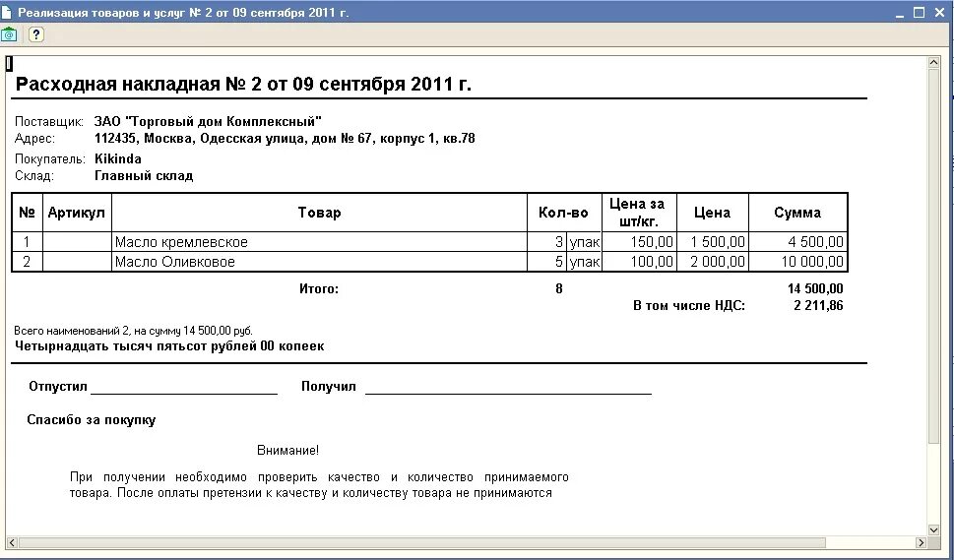This screenshot has width=954, height=560.
Task: Click the horizontal scrollbar thumb
Action: point(421,542)
